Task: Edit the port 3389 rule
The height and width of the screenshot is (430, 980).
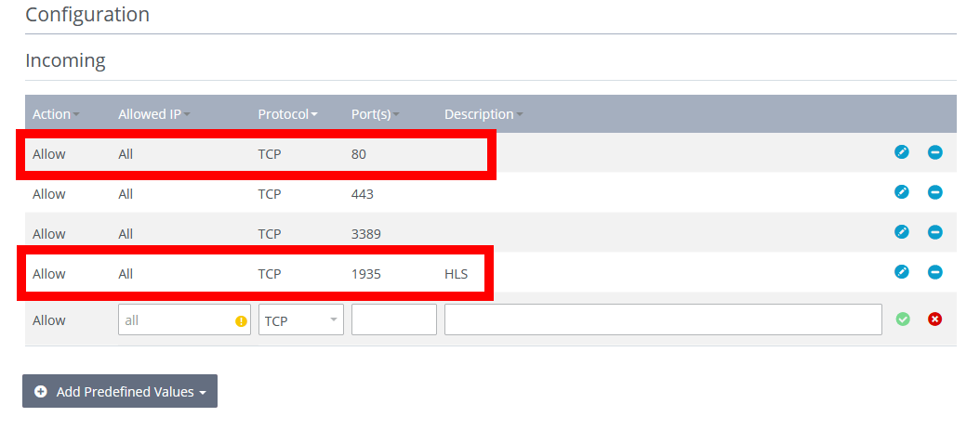Action: point(901,232)
